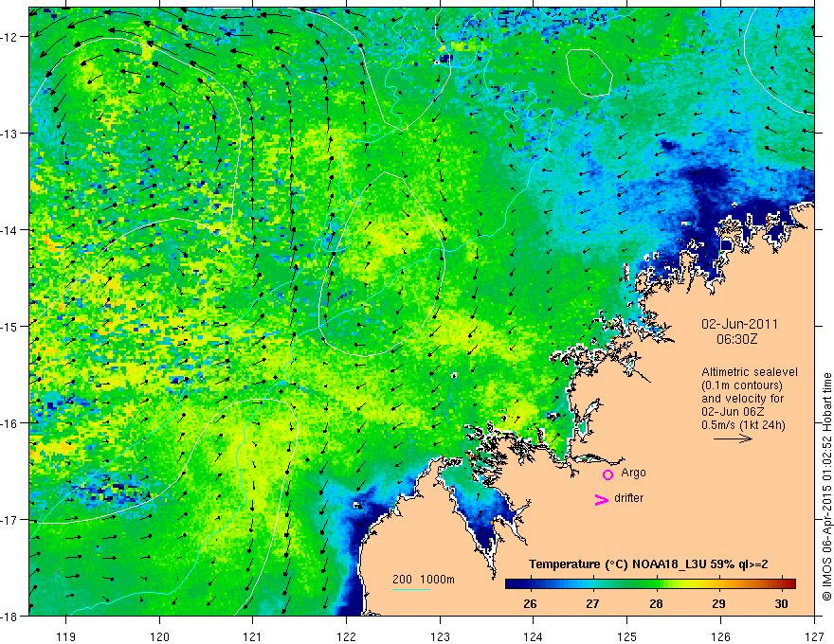Click the '(0.1m contours)' caption line
Image resolution: width=834 pixels, height=644 pixels.
[741, 385]
